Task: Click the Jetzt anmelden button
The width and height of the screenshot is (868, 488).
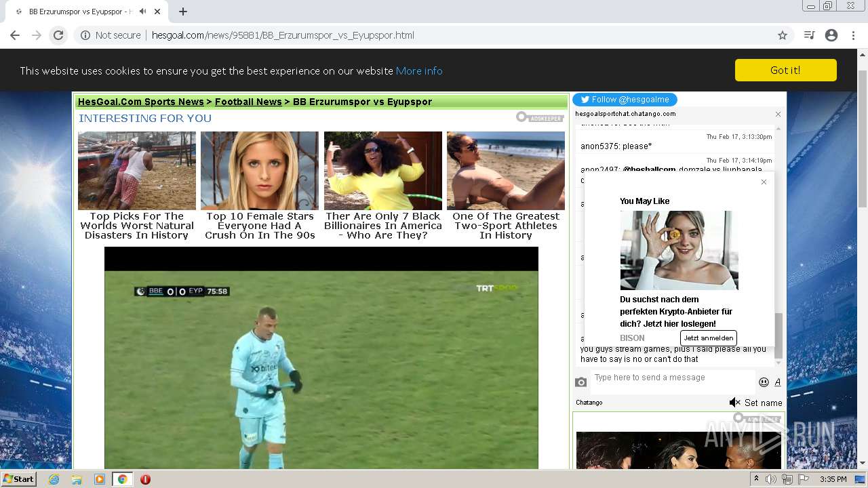Action: (x=708, y=338)
